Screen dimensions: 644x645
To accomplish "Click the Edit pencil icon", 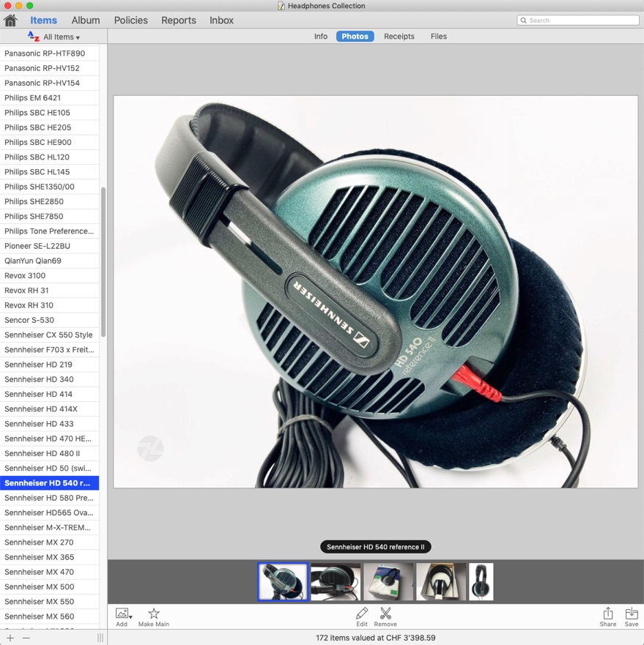I will click(x=362, y=614).
